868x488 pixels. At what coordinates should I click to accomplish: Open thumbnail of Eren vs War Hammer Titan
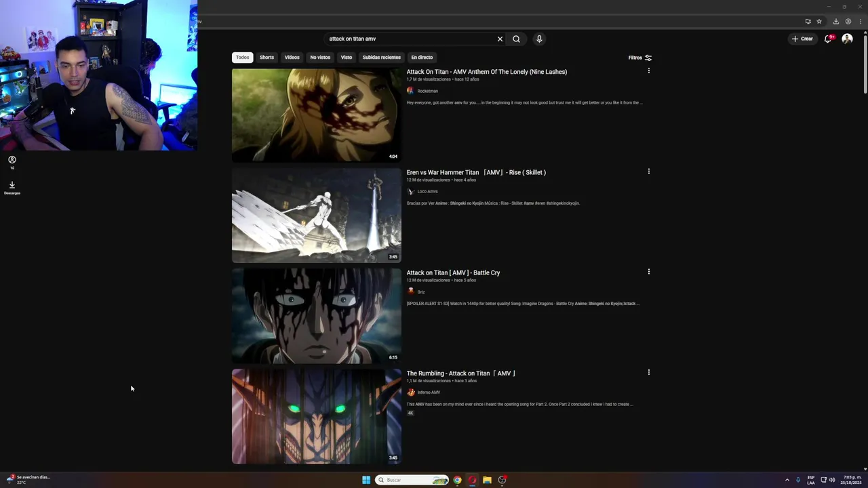(x=317, y=216)
